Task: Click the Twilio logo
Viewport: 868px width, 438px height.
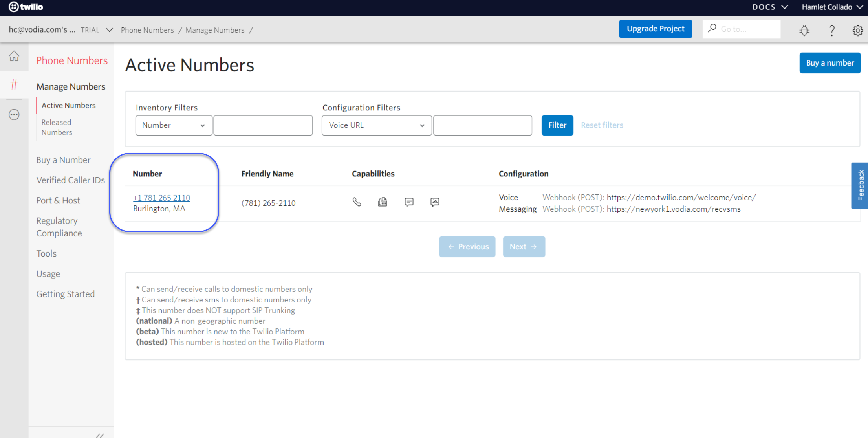Action: click(x=26, y=7)
